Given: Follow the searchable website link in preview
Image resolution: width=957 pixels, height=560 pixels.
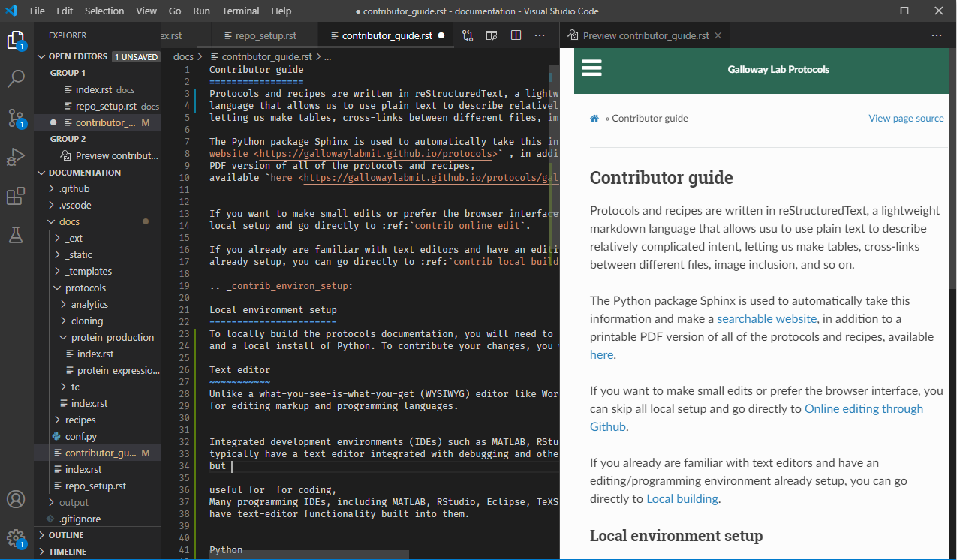Looking at the screenshot, I should (x=766, y=318).
